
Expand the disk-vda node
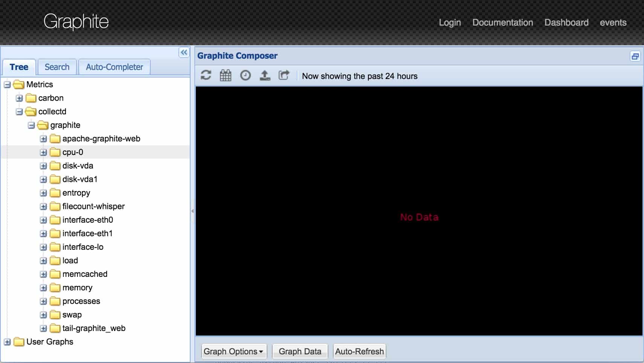click(43, 166)
